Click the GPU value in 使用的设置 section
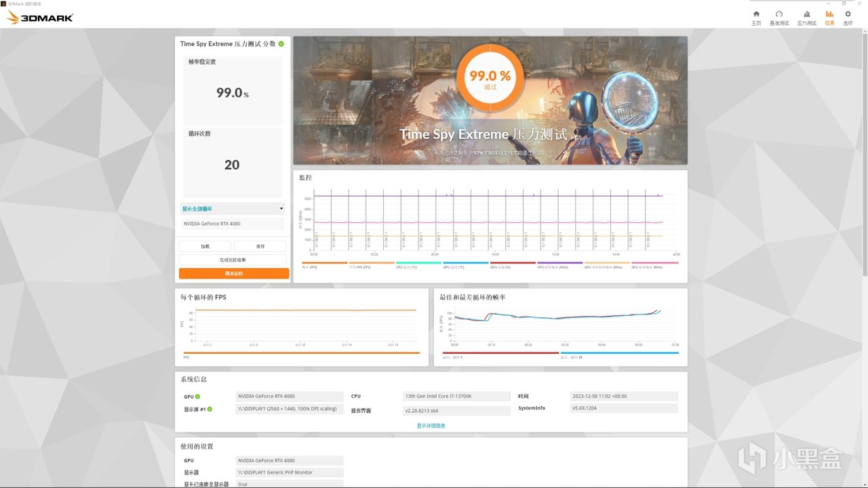The width and height of the screenshot is (868, 488). click(290, 460)
